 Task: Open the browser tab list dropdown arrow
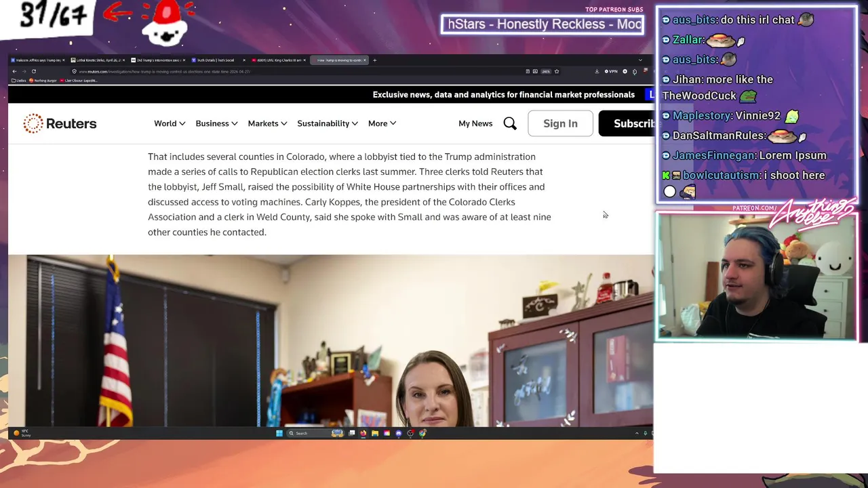pyautogui.click(x=640, y=60)
